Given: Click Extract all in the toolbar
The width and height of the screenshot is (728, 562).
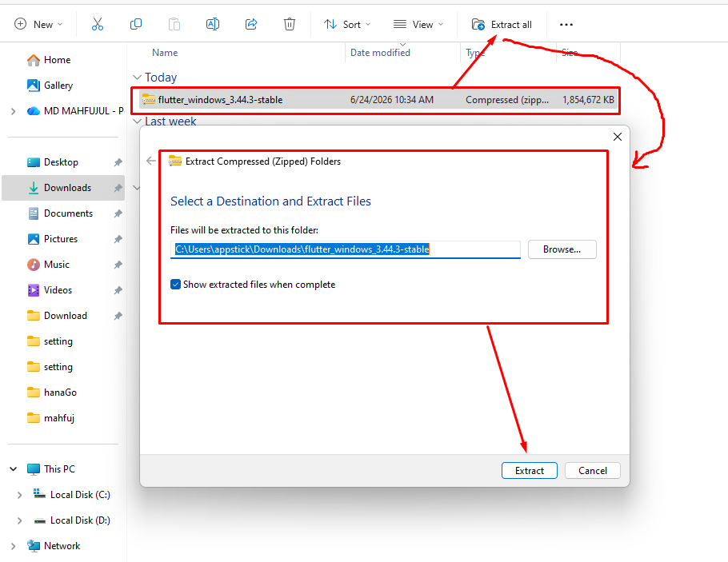Looking at the screenshot, I should tap(502, 25).
